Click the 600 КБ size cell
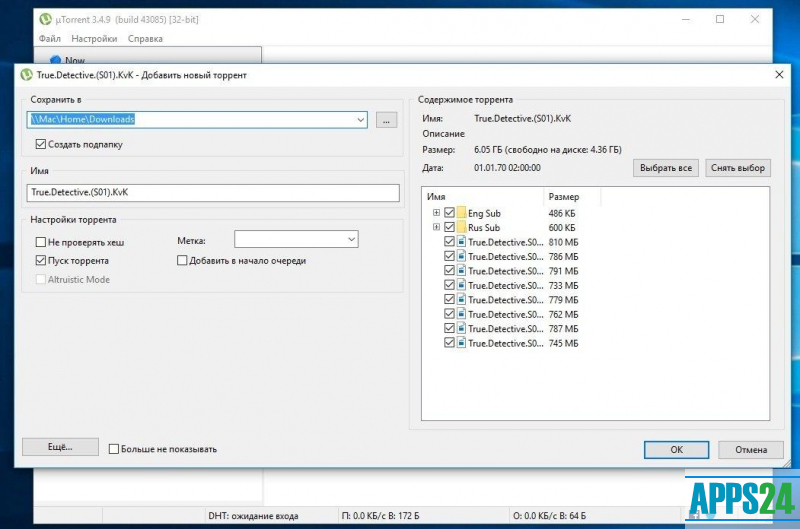 point(562,228)
